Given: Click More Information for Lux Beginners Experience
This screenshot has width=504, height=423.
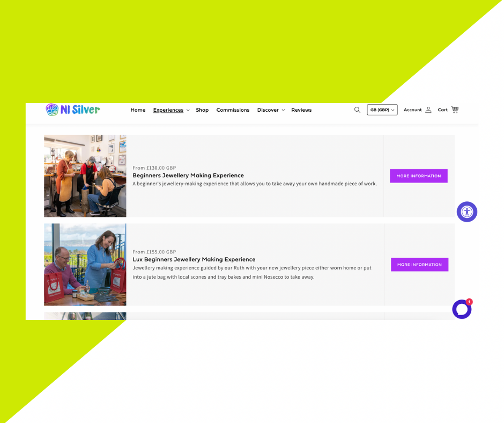Looking at the screenshot, I should tap(419, 264).
